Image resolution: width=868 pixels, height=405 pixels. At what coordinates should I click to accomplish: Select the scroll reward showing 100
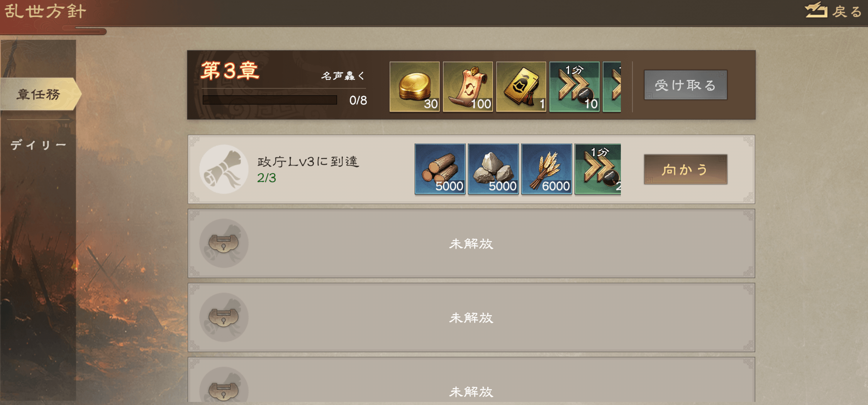pyautogui.click(x=468, y=87)
